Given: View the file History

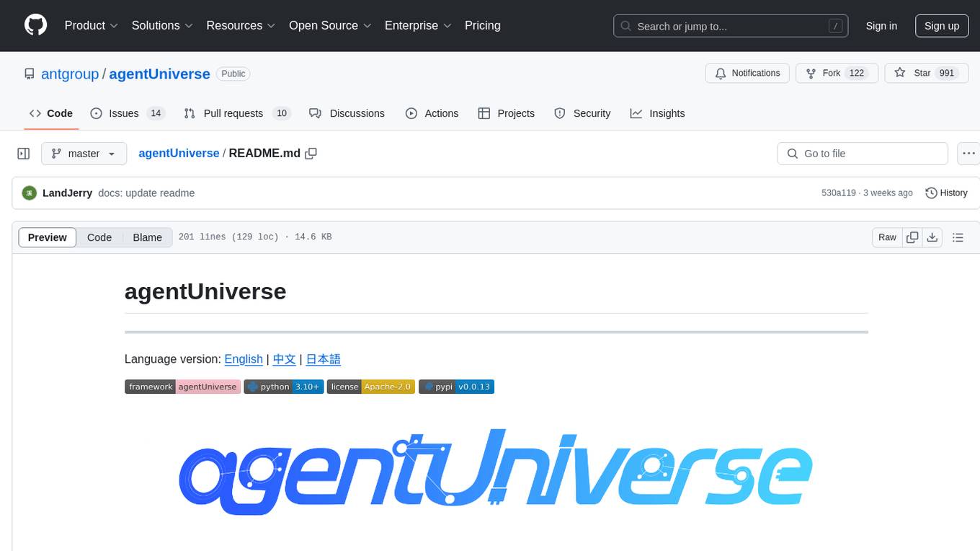Looking at the screenshot, I should (x=946, y=193).
